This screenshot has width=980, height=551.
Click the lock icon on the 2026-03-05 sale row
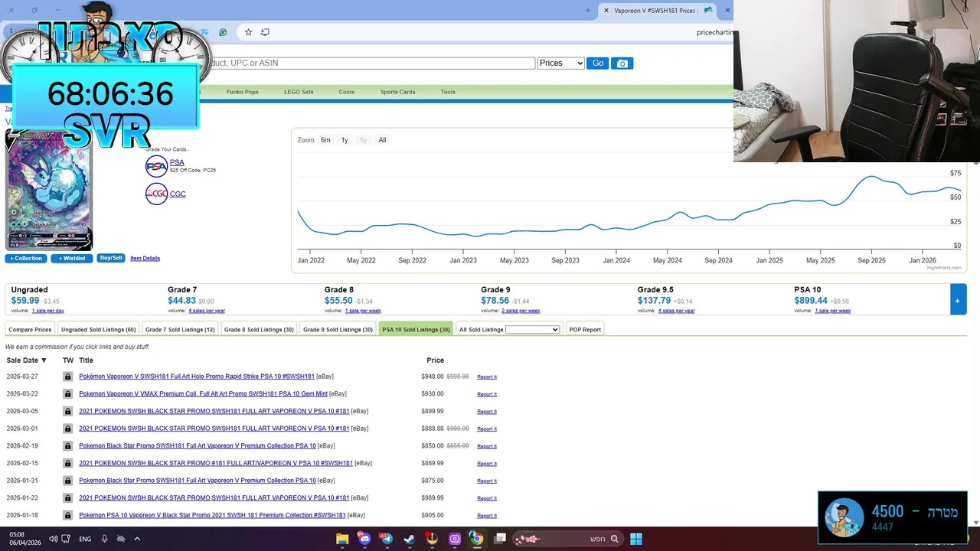click(x=68, y=411)
